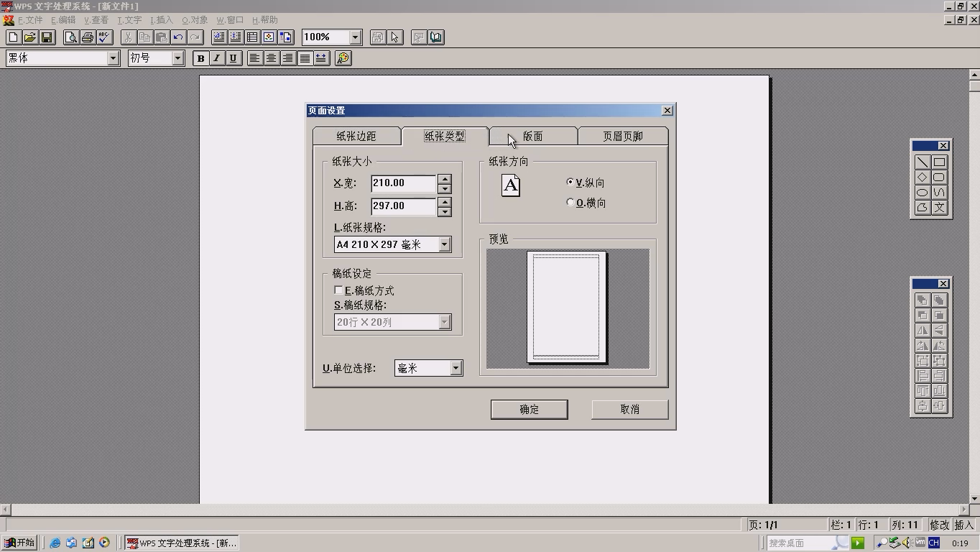Click the New document icon
The height and width of the screenshot is (552, 980).
coord(14,37)
